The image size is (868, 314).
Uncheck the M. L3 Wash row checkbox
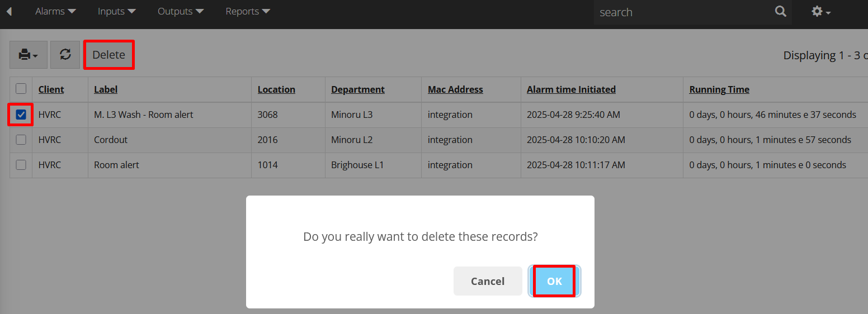point(21,115)
